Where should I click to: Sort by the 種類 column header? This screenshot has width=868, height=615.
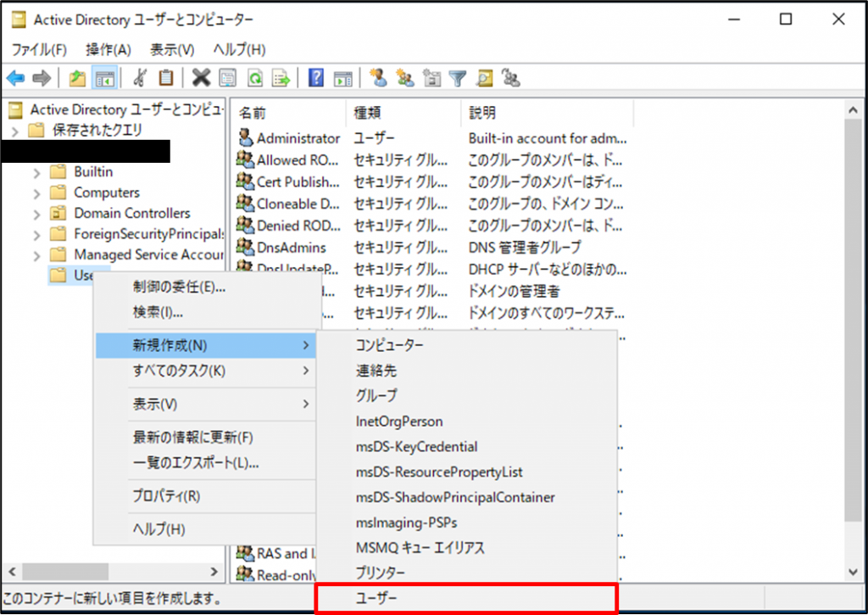pos(403,113)
